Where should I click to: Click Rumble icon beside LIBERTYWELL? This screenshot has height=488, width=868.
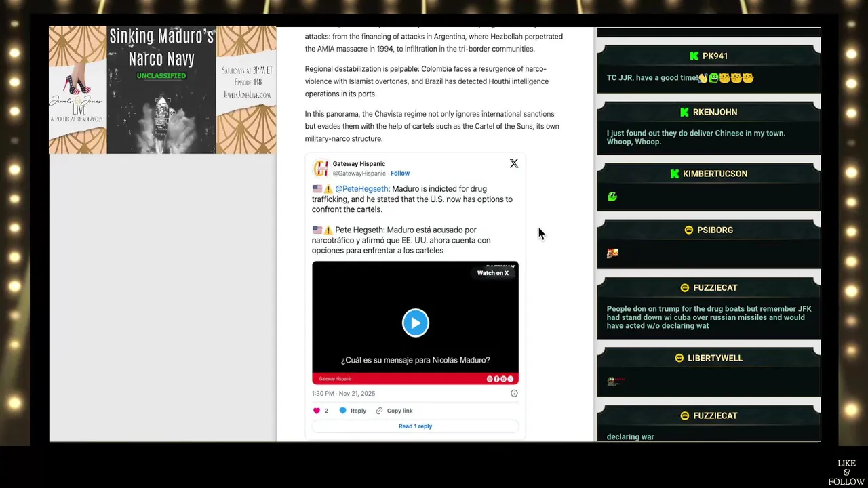coord(679,359)
